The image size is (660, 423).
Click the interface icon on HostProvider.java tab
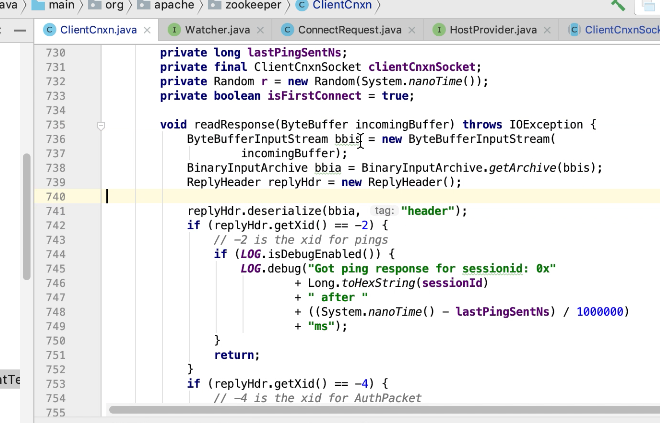[x=439, y=30]
